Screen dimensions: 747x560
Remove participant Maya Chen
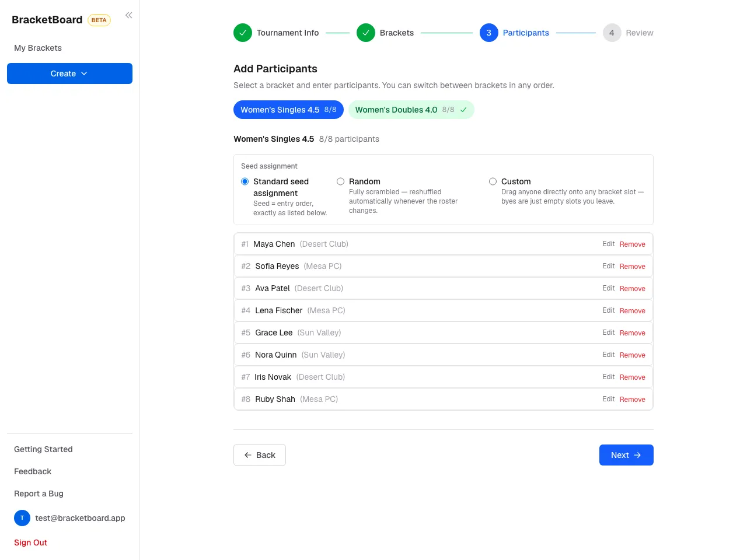pos(633,244)
